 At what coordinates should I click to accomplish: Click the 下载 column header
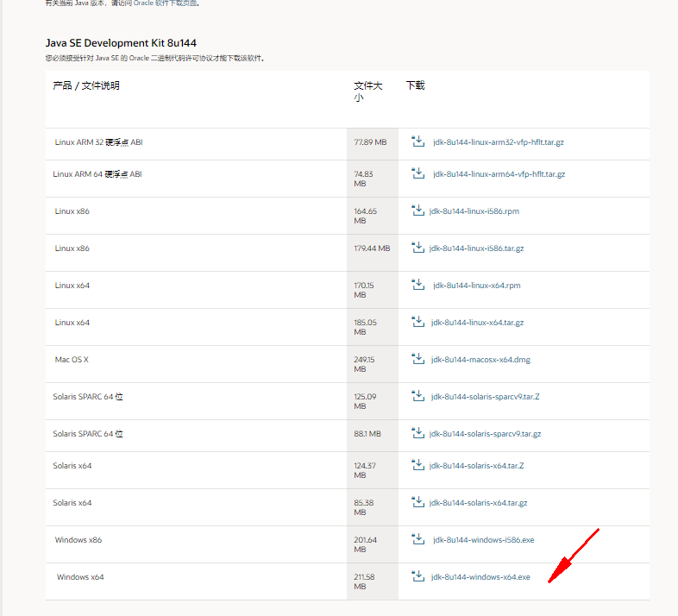[416, 85]
